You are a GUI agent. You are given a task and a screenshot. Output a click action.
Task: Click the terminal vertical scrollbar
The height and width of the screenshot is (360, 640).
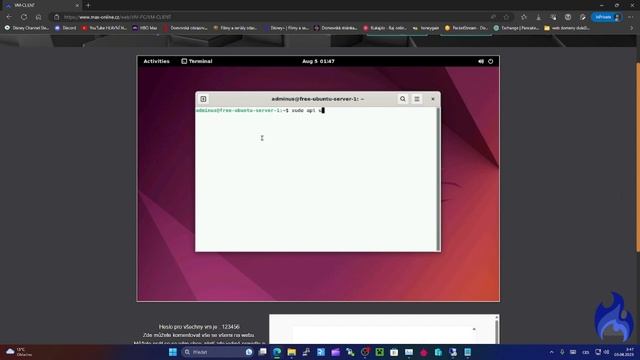pyautogui.click(x=438, y=179)
